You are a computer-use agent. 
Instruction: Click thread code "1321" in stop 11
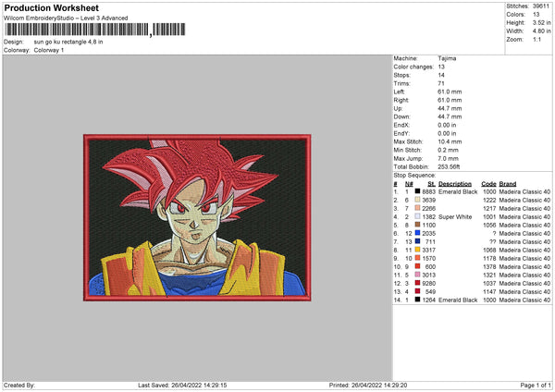pos(489,275)
